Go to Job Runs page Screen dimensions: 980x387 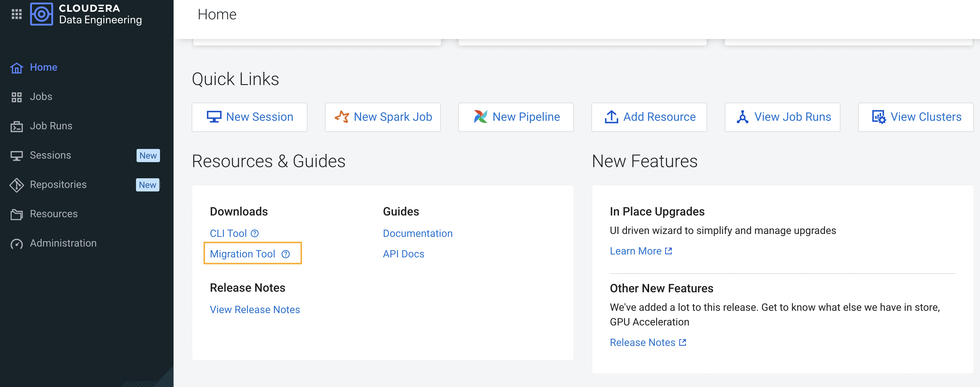pyautogui.click(x=51, y=126)
